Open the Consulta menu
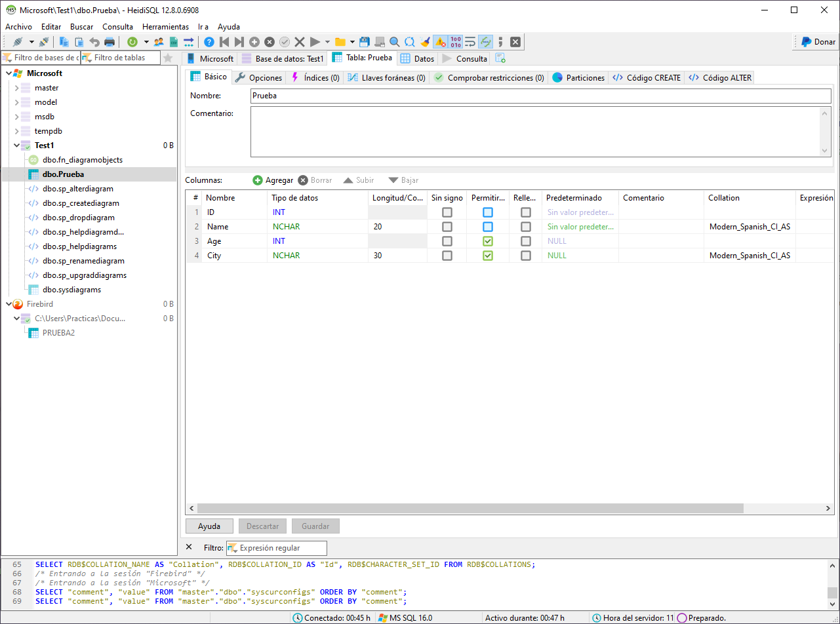The height and width of the screenshot is (624, 840). (118, 27)
